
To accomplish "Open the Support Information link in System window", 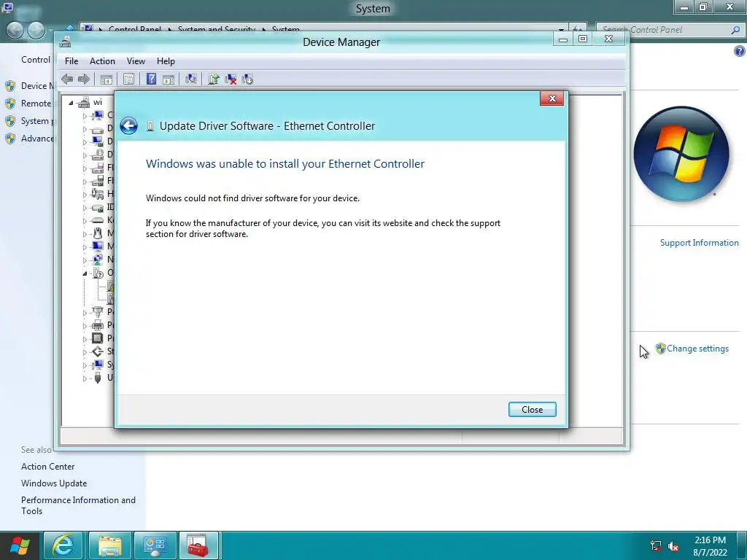I will point(700,243).
